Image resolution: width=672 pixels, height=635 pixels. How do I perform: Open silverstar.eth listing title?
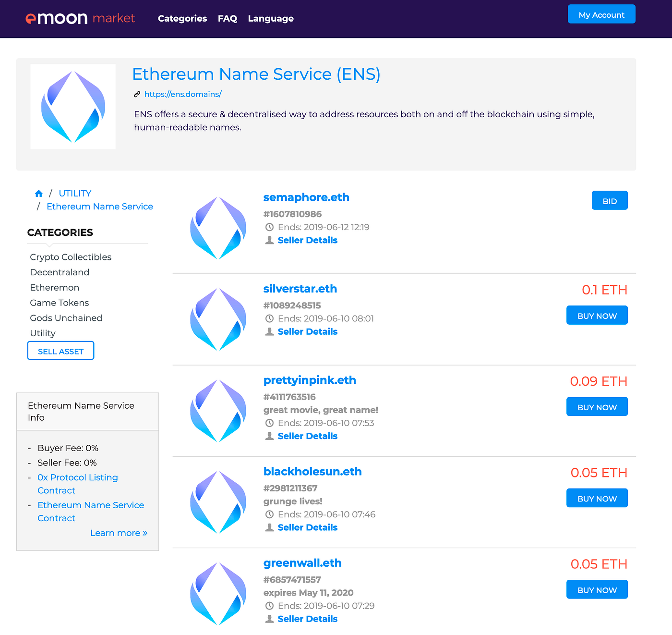[300, 289]
